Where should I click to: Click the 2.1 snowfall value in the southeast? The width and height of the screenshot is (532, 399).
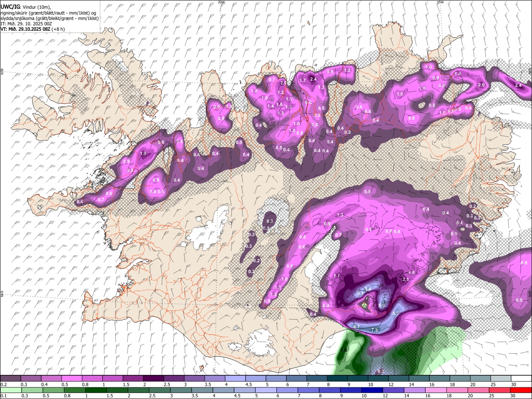[x=406, y=279]
